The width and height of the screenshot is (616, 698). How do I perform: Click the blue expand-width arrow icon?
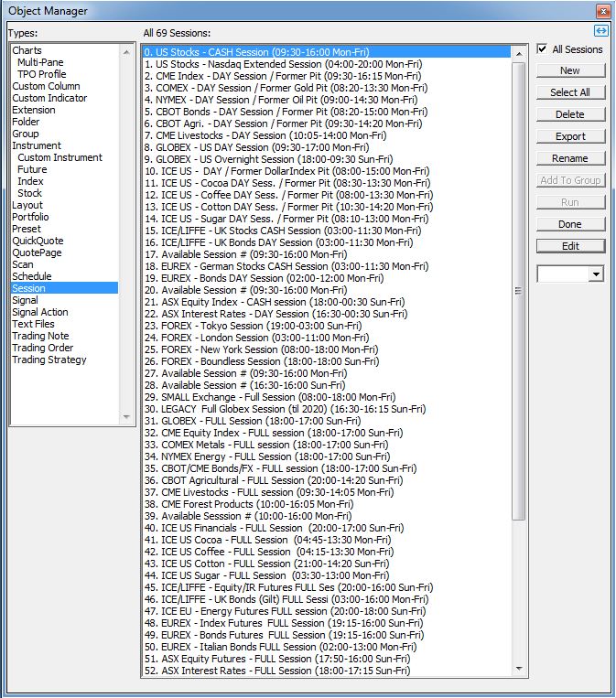(600, 31)
